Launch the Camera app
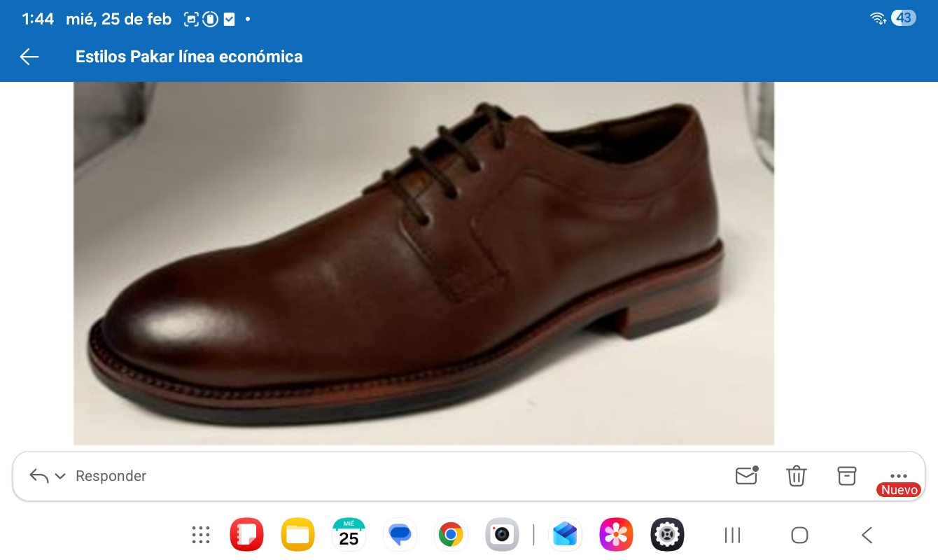 tap(502, 535)
